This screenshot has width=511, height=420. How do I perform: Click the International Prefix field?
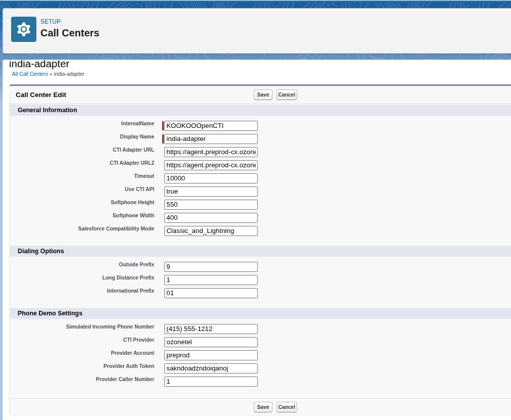coord(211,293)
